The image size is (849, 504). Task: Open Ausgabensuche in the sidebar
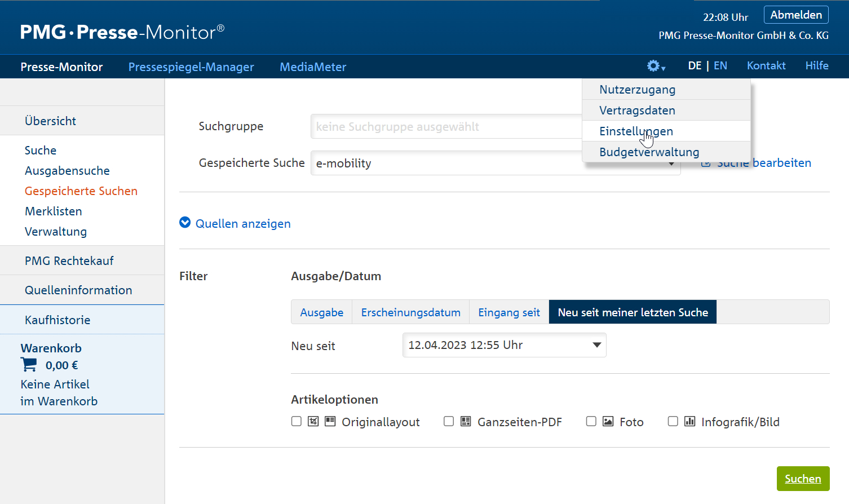(67, 170)
